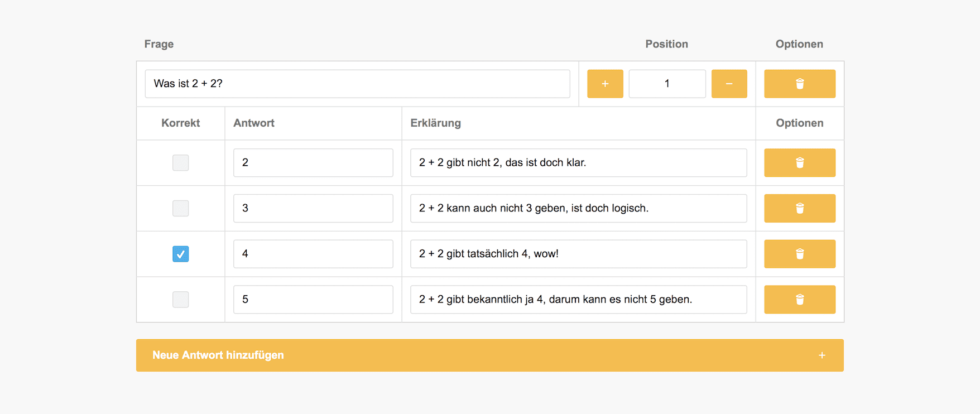
Task: Tick the Korrekt checkbox for answer 3
Action: point(180,209)
